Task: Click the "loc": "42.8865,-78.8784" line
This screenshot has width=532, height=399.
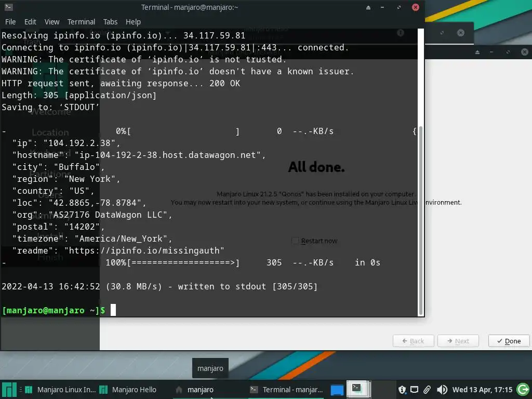Action: (79, 203)
